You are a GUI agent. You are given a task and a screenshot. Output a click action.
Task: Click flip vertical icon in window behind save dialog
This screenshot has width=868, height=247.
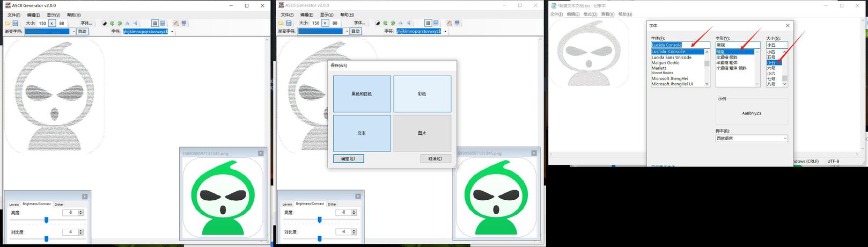coord(408,23)
